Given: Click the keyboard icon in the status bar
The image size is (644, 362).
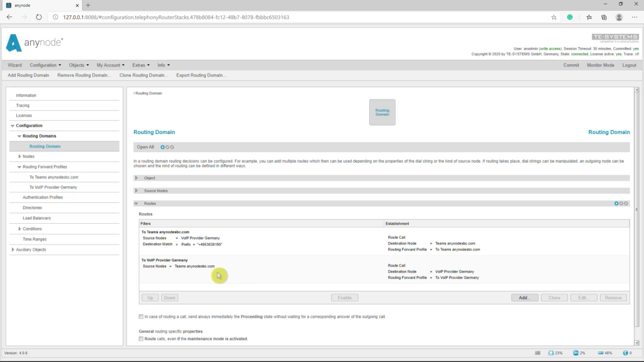Looking at the screenshot, I should click(538, 353).
